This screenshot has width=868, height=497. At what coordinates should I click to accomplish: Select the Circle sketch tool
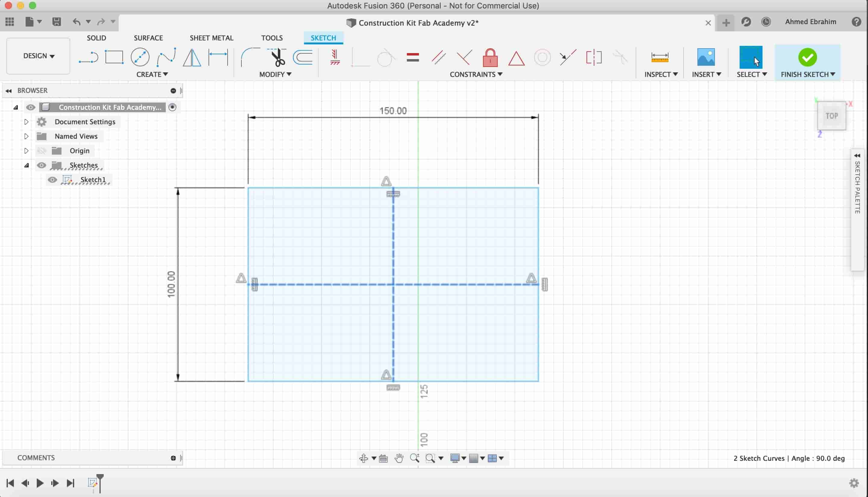pos(140,57)
